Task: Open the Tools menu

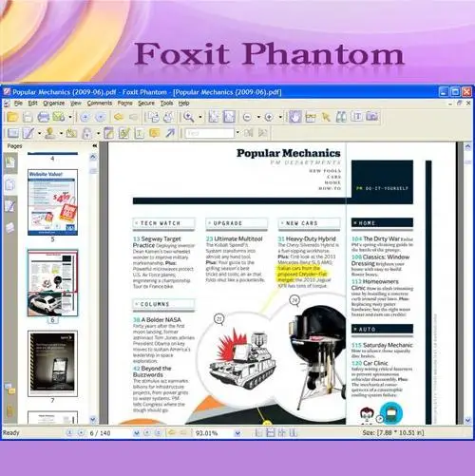Action: tap(166, 104)
